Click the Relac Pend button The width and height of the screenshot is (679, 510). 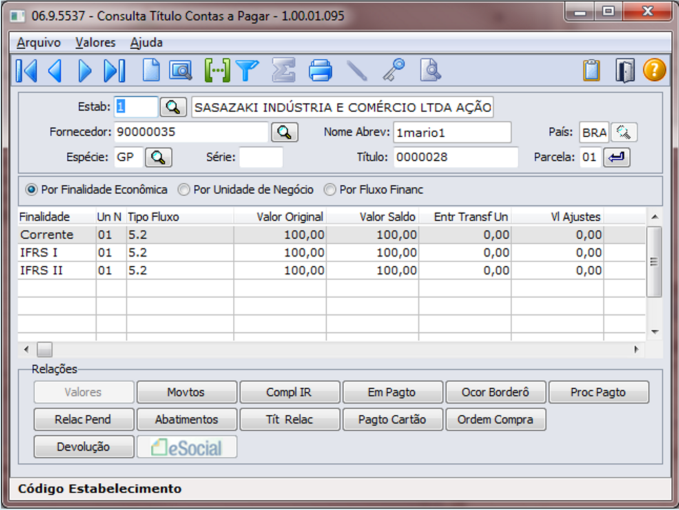(x=84, y=420)
